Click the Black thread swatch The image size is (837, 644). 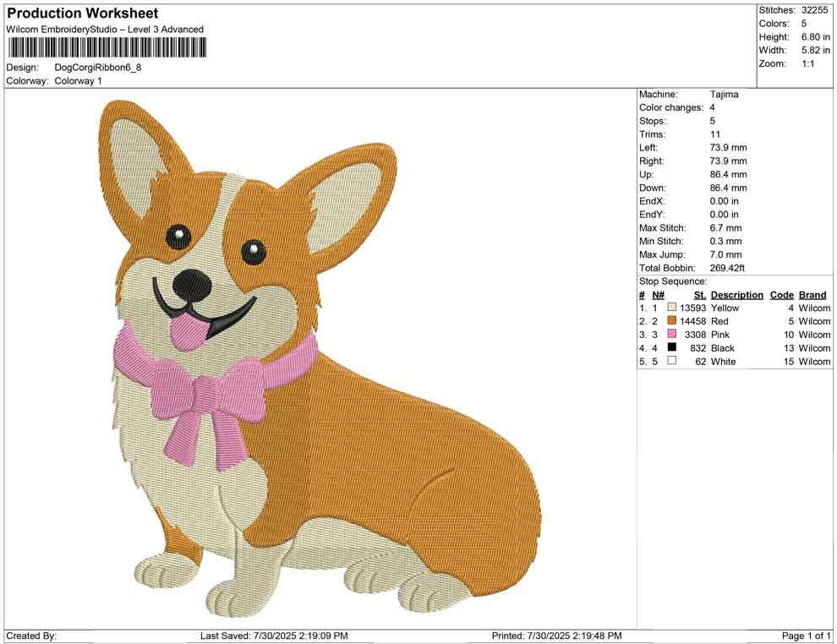click(x=672, y=348)
